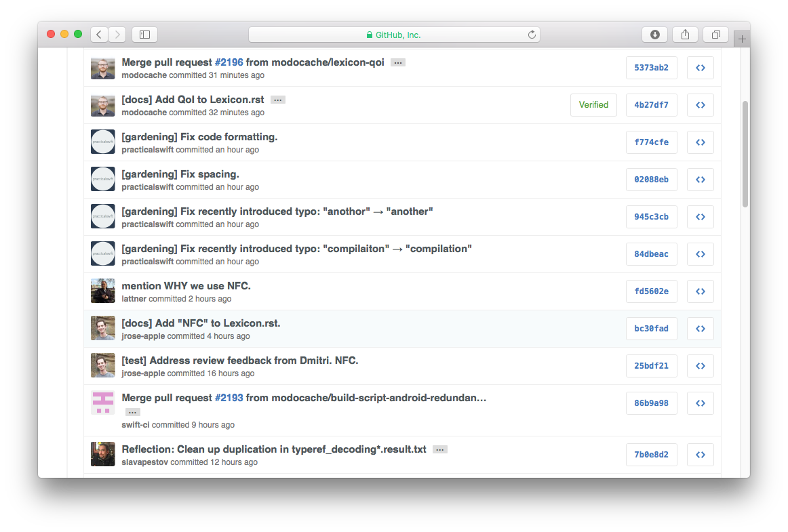Open 'mention WHY we use NFC.' commit

click(x=186, y=286)
